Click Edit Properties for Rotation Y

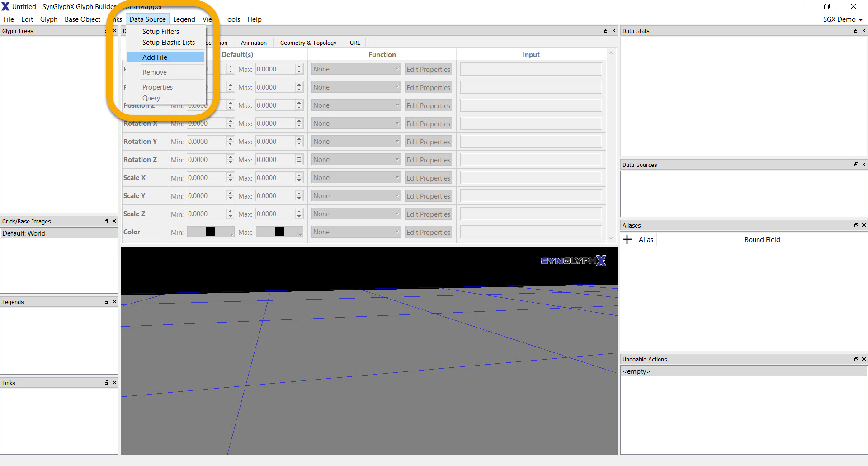point(428,142)
